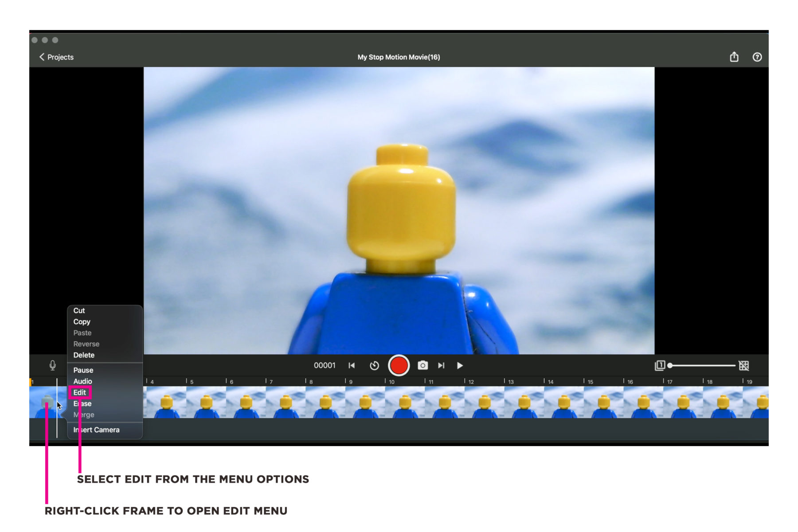
Task: Select the grid overlay icon
Action: click(744, 365)
